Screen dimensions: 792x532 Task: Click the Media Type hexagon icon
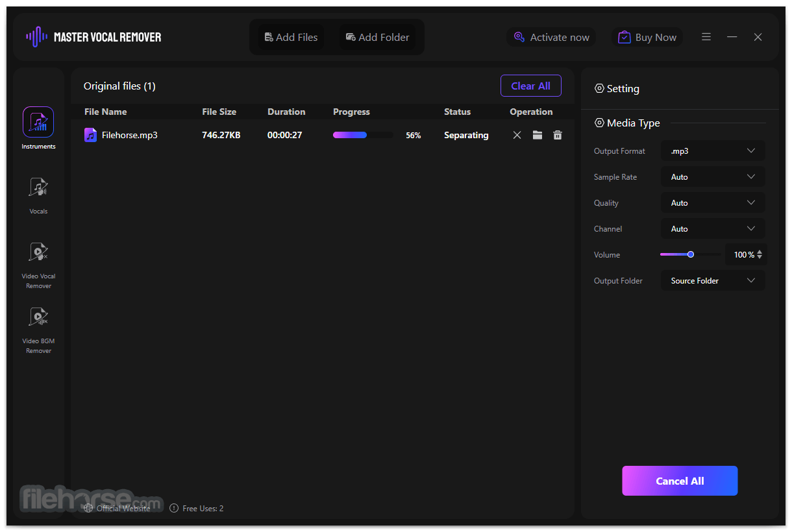tap(599, 123)
